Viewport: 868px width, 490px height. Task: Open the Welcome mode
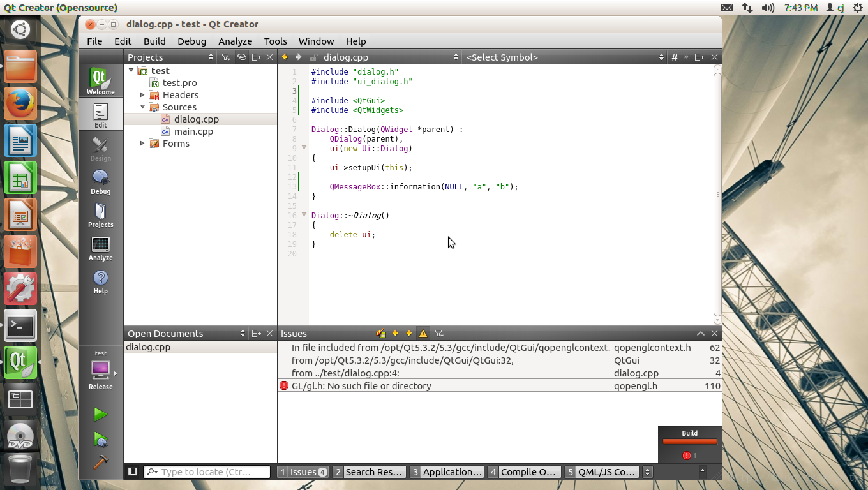101,81
